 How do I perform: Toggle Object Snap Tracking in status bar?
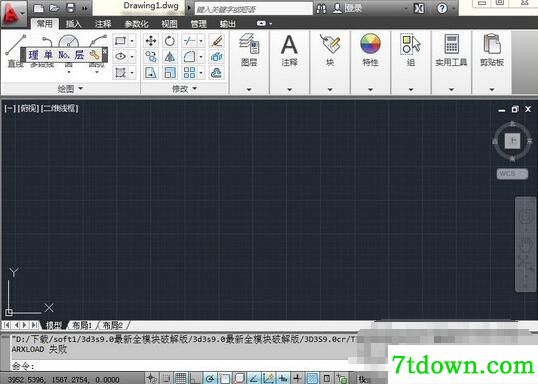[254, 378]
